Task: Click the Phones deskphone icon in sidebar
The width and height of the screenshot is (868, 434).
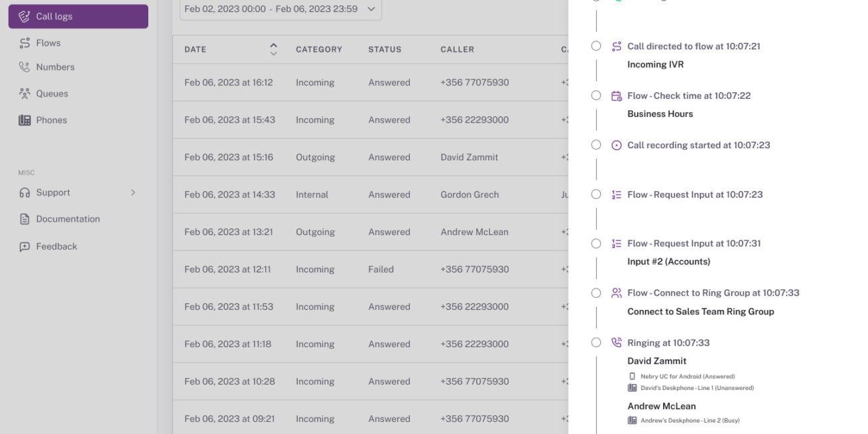Action: coord(25,120)
